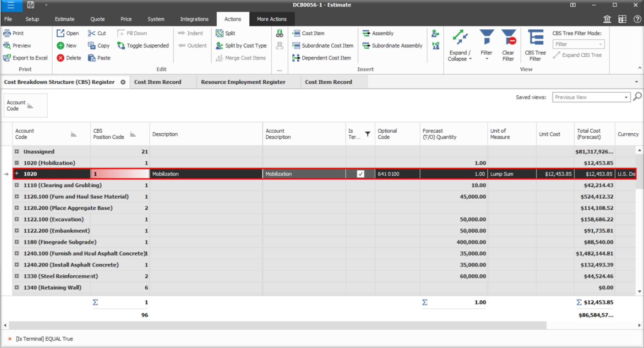Click the Subordinate Assembly icon
Viewport: 644px width, 348px height.
366,46
